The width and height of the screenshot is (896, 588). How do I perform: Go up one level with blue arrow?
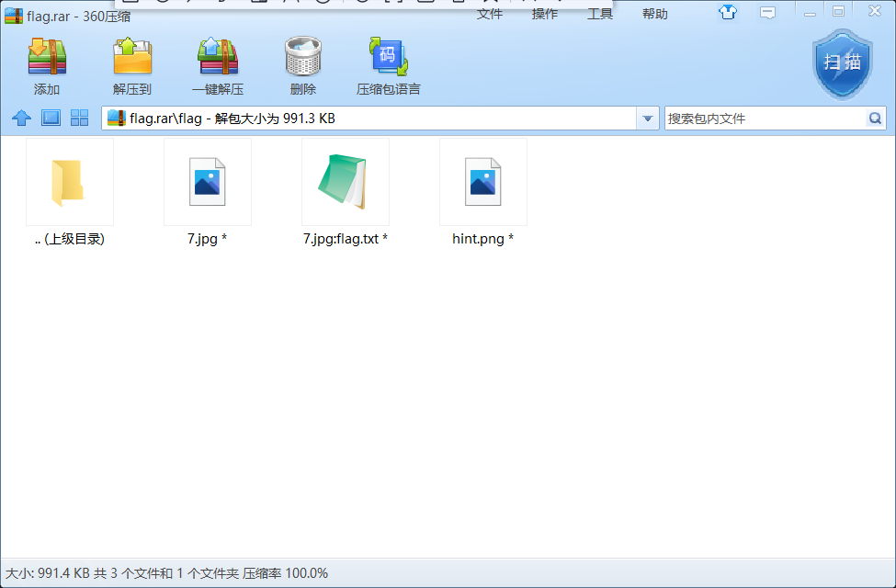tap(22, 118)
